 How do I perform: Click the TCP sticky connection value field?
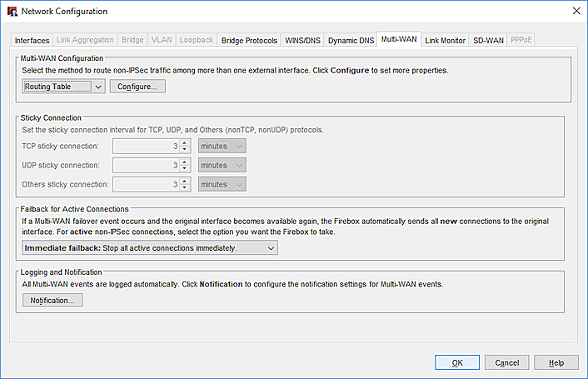coord(145,147)
